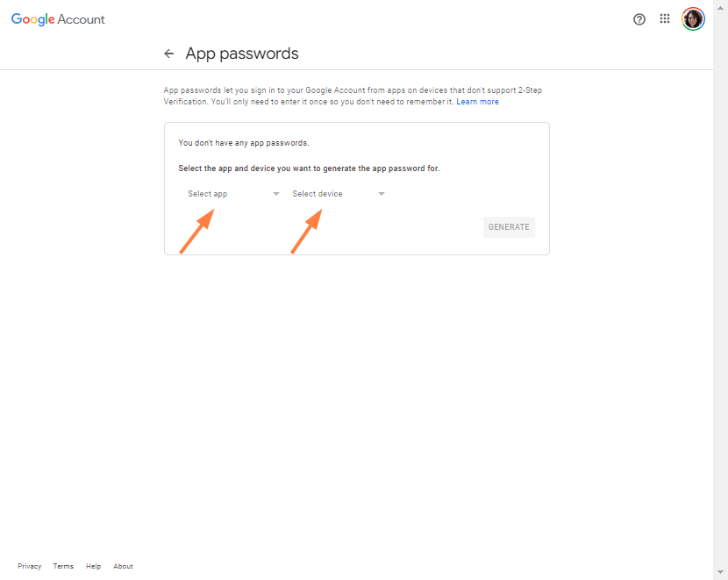This screenshot has width=728, height=580.
Task: Click the Help link in footer
Action: tap(93, 566)
